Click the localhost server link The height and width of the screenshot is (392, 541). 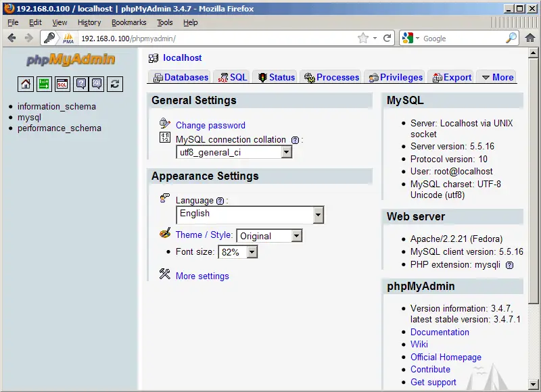[x=182, y=57]
